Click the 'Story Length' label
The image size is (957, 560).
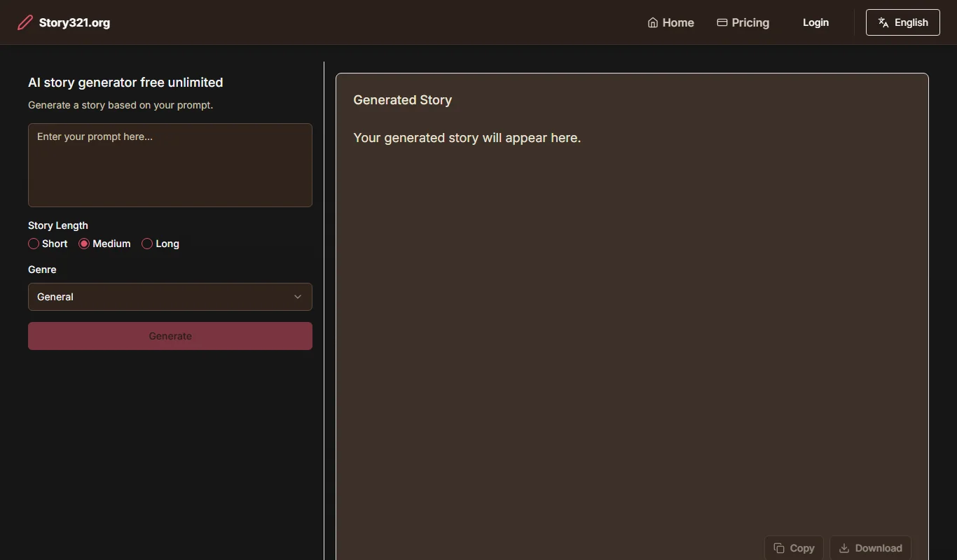pyautogui.click(x=58, y=225)
